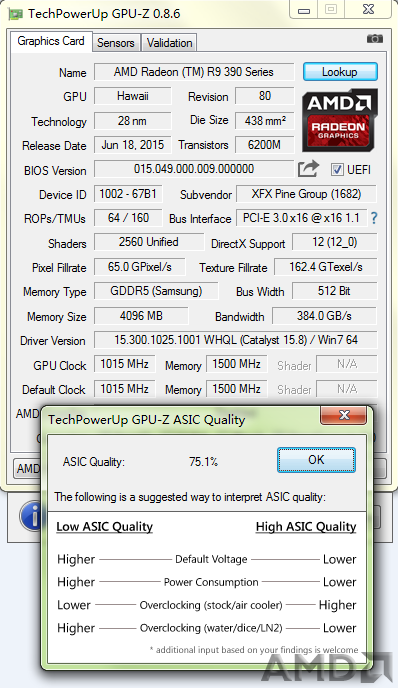Viewport: 398px width, 688px height.
Task: Click the ROPs/TMUs field 64 / 160
Action: coord(128,218)
